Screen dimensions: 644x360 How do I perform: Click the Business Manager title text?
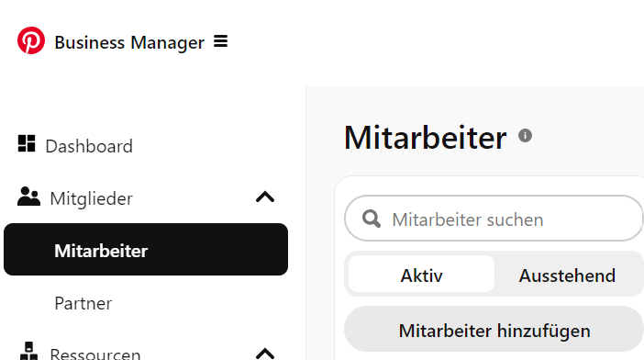(129, 43)
